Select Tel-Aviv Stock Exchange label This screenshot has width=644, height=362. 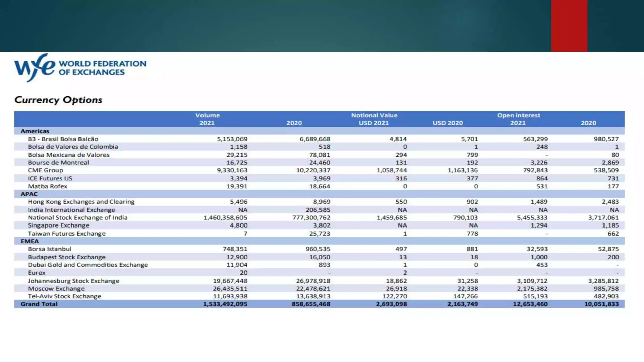64,296
